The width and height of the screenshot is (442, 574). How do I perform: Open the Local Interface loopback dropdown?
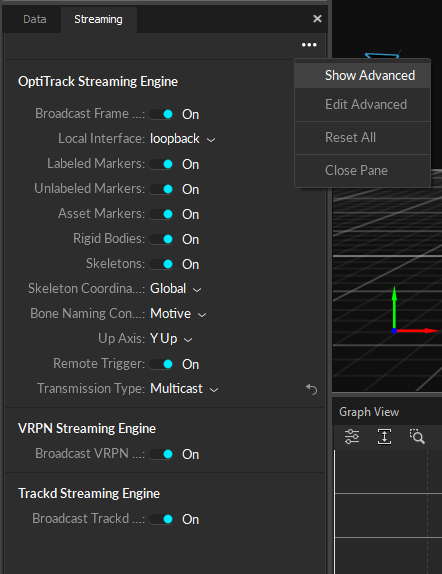point(183,139)
